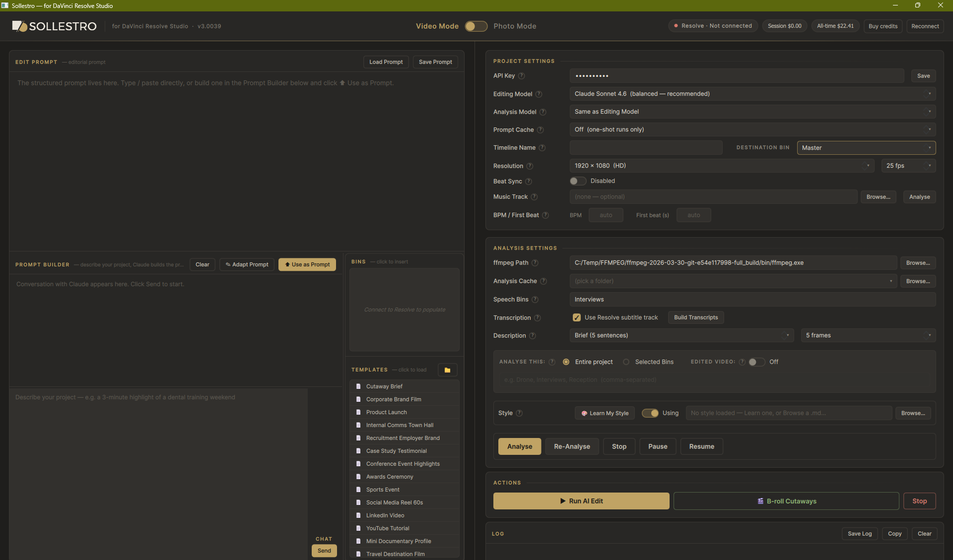Select the Entire project radio button
Viewport: 953px width, 560px height.
point(566,362)
